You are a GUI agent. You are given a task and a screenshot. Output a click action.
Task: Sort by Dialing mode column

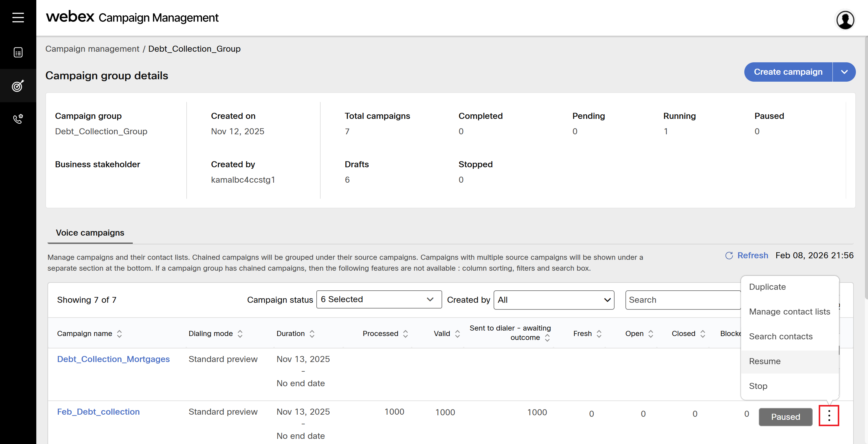coord(240,334)
